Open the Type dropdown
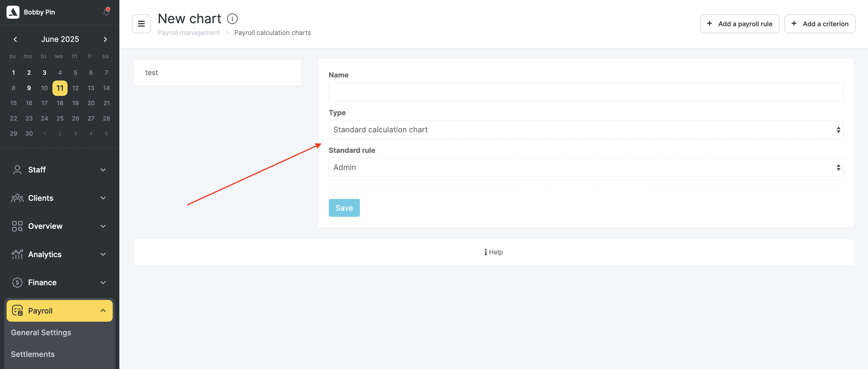The width and height of the screenshot is (868, 369). coord(586,130)
